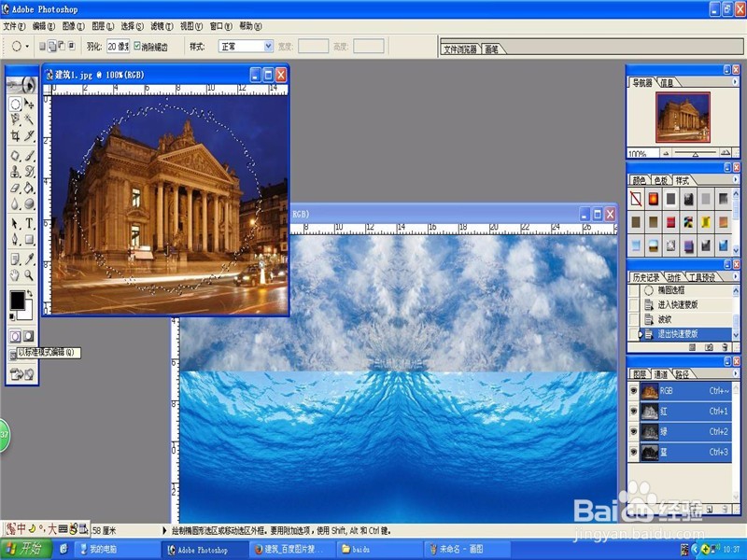Open the 编辑 menu
The height and width of the screenshot is (560, 747).
pyautogui.click(x=44, y=27)
